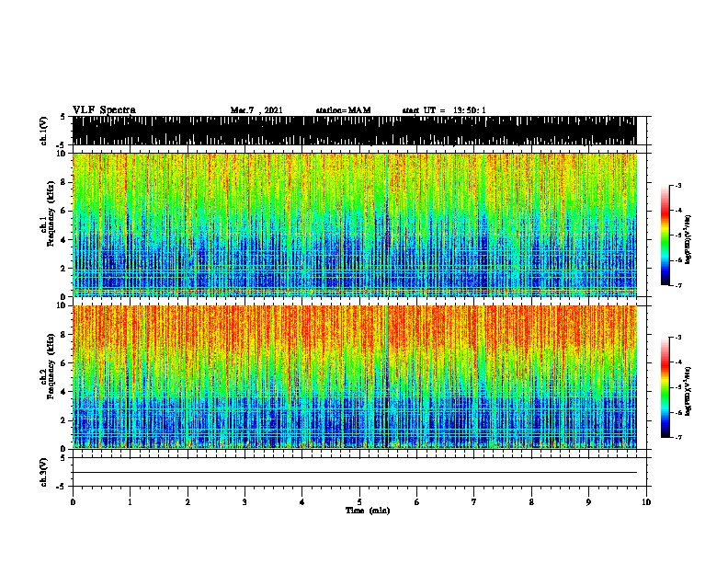The width and height of the screenshot is (728, 563).
Task: Click the ch.1 spectrogram color scale bar
Action: tap(665, 236)
